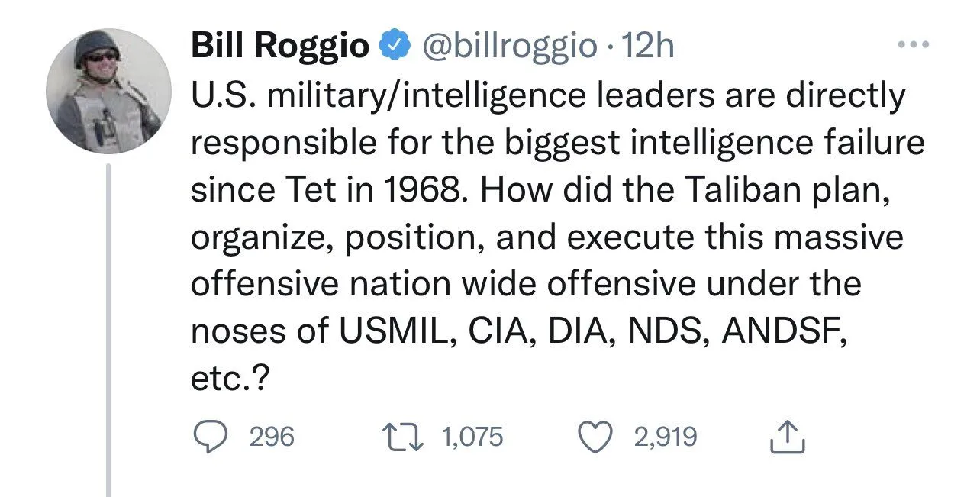Viewport: 980px width, 497px height.
Task: Open Bill Roggio's profile picture
Action: click(108, 92)
